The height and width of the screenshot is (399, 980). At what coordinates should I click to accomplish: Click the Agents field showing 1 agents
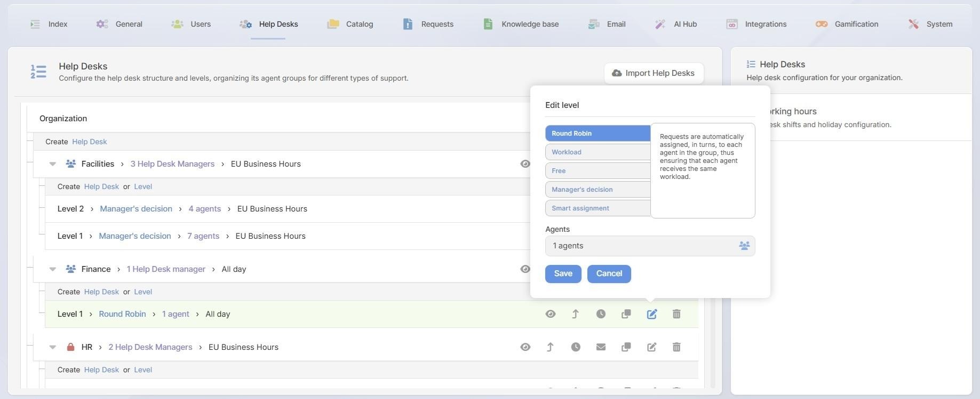click(650, 246)
